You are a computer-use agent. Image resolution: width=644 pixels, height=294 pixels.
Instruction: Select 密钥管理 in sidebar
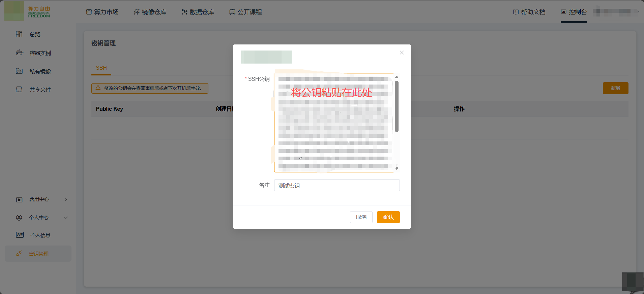point(38,254)
